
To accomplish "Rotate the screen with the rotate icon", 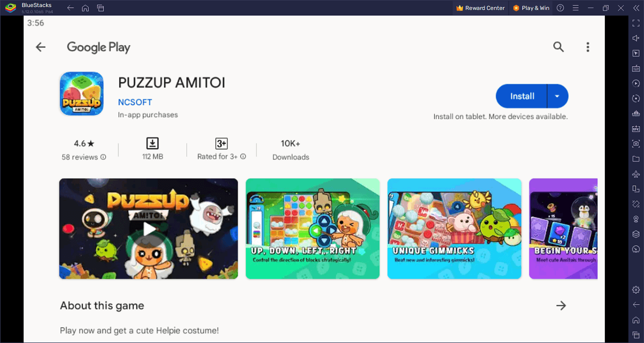I will 636,189.
